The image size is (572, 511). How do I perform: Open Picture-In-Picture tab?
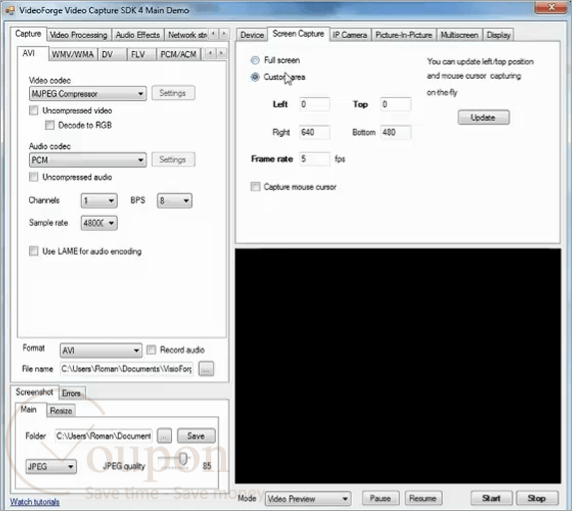(x=404, y=35)
